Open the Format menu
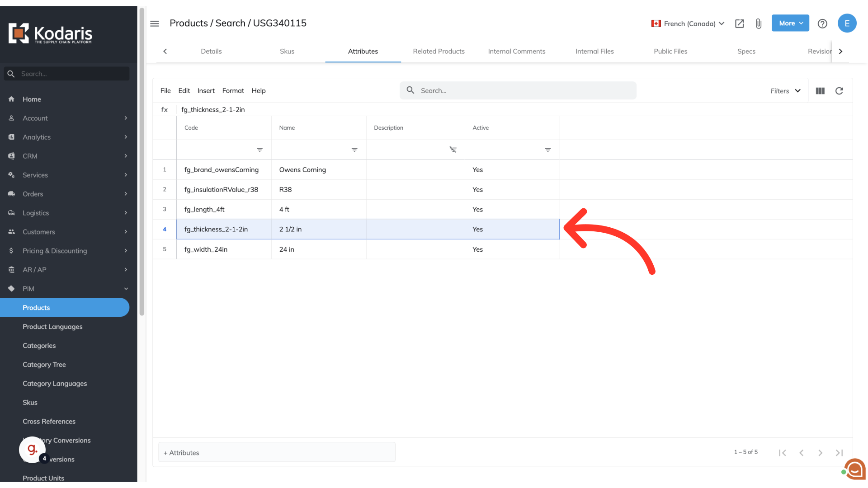This screenshot has width=868, height=488. pyautogui.click(x=233, y=91)
